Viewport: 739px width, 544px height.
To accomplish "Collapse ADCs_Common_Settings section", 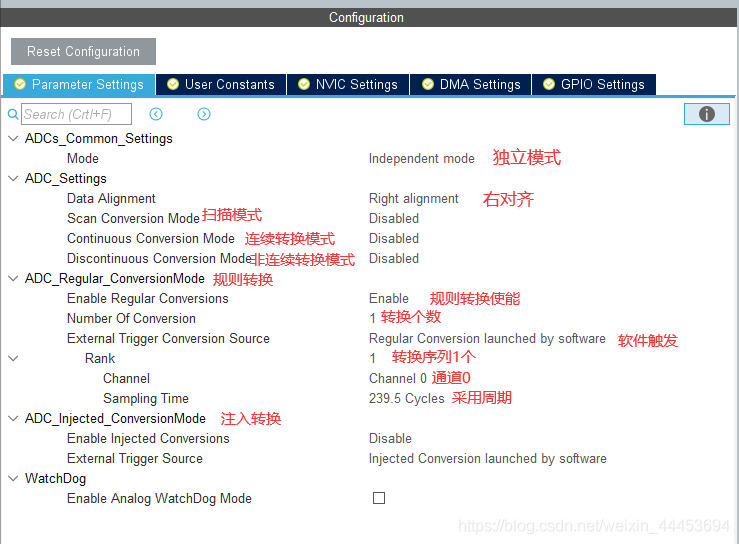I will click(13, 139).
